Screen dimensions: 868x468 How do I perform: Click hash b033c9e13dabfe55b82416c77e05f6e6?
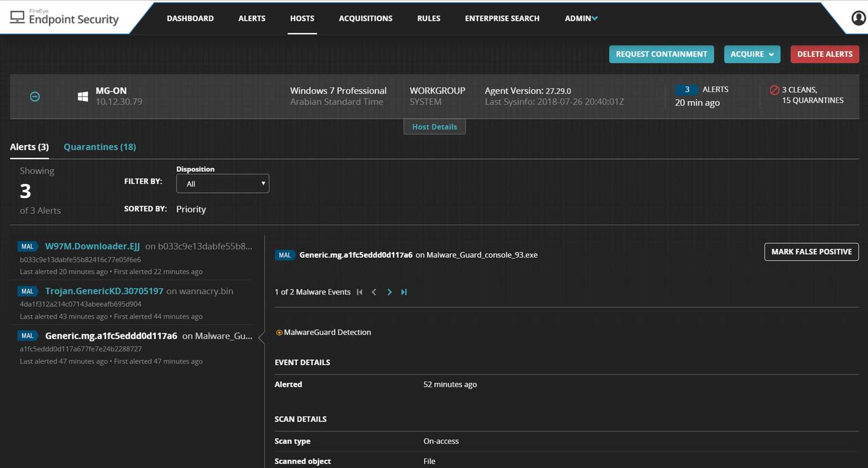coord(80,260)
